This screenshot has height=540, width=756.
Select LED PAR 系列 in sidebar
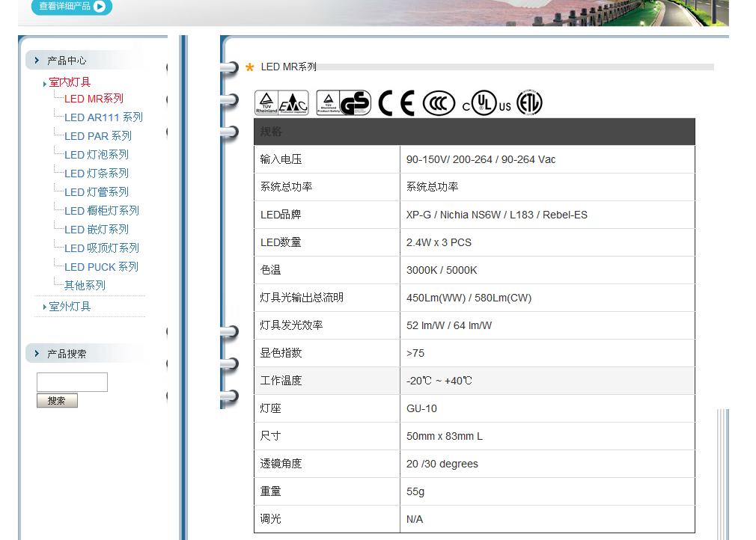[x=98, y=136]
